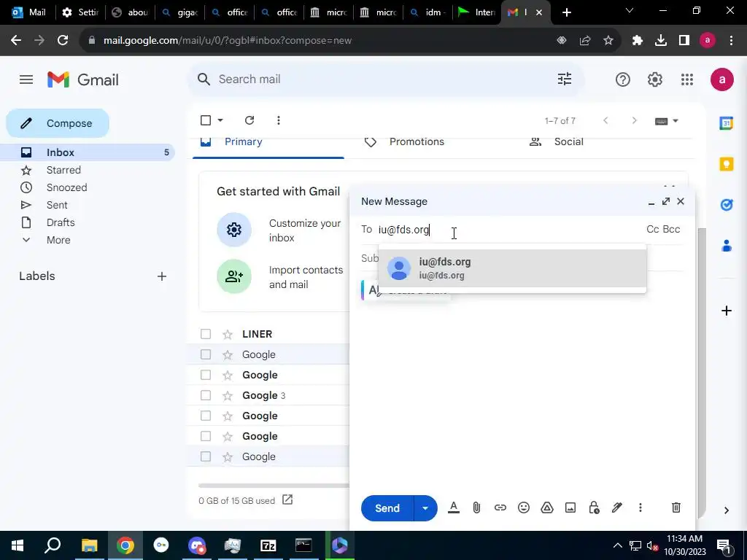Viewport: 747px width, 560px height.
Task: Check the LINER email checkbox
Action: pyautogui.click(x=205, y=334)
